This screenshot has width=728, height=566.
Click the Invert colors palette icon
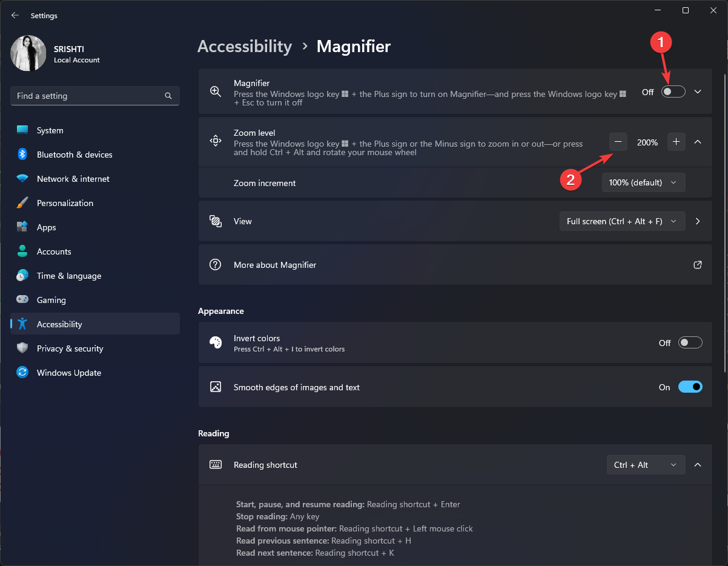point(215,343)
